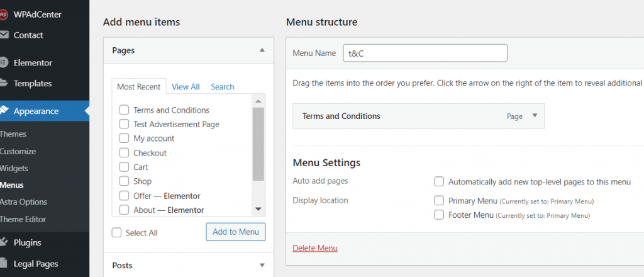Enable the Select All checkbox

(x=116, y=232)
